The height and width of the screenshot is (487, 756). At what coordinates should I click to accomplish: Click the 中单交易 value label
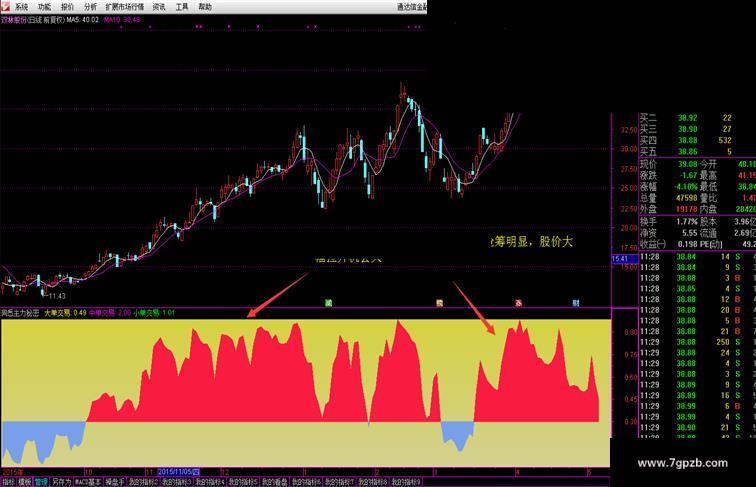[110, 313]
